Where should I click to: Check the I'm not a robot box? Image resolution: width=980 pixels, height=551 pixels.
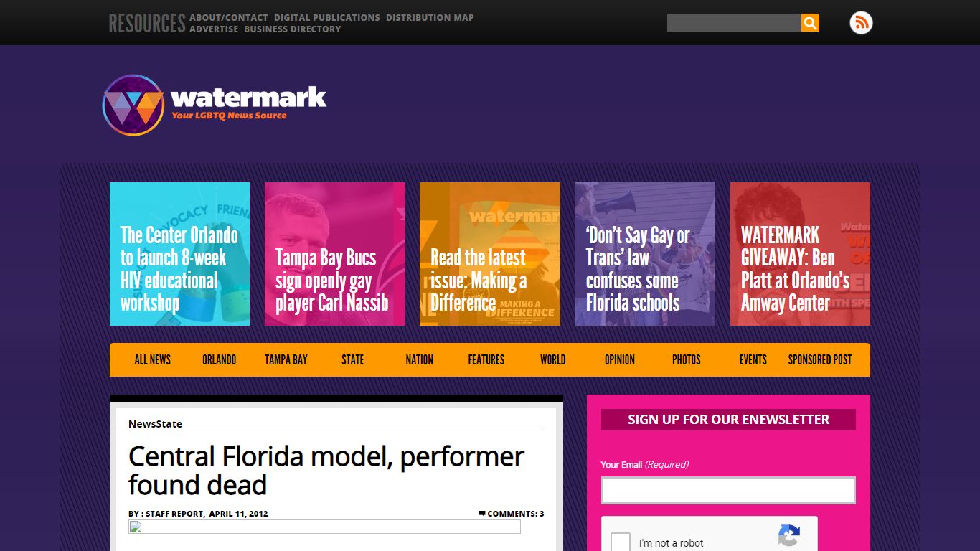pyautogui.click(x=621, y=542)
